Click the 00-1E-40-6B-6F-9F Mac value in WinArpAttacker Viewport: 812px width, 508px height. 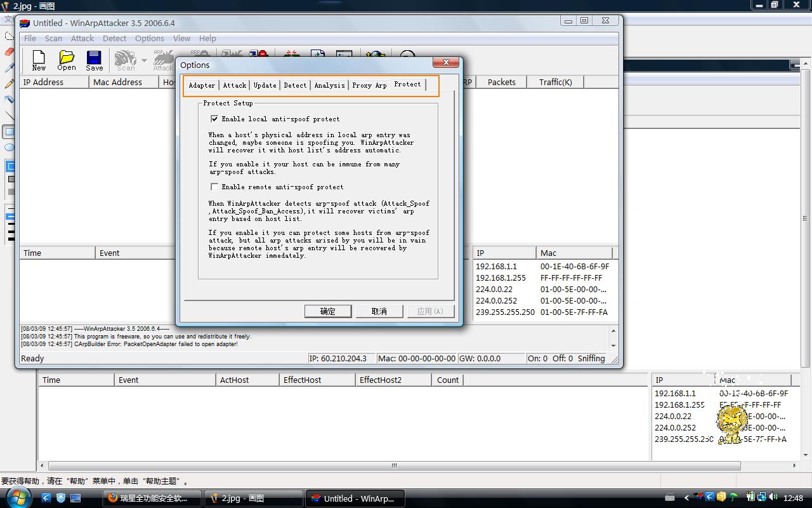(575, 267)
